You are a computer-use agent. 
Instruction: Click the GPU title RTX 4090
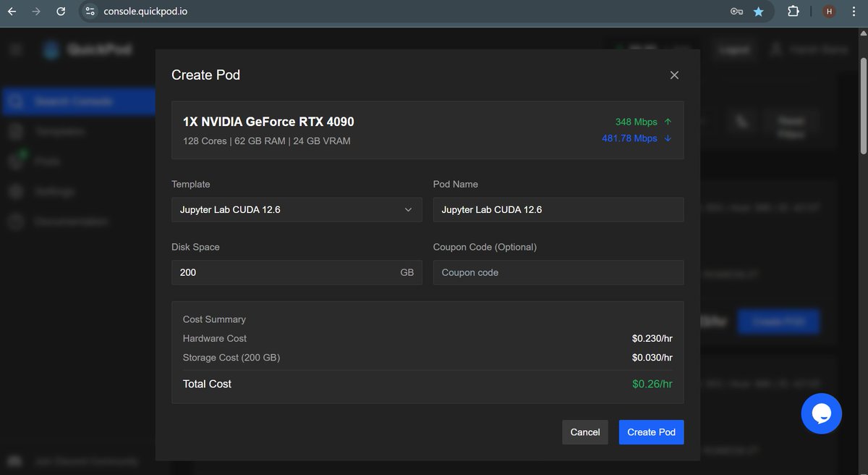point(268,122)
